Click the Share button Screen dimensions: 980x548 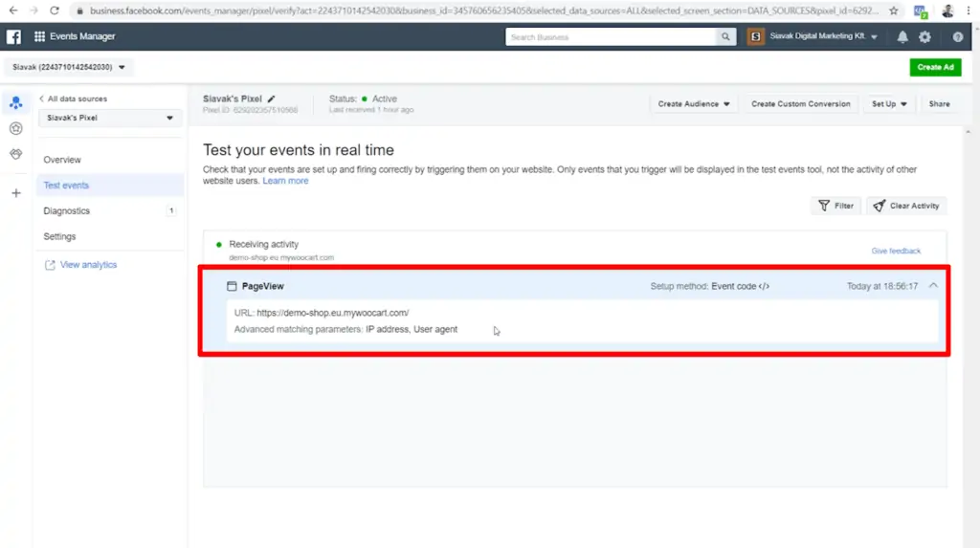click(x=939, y=103)
